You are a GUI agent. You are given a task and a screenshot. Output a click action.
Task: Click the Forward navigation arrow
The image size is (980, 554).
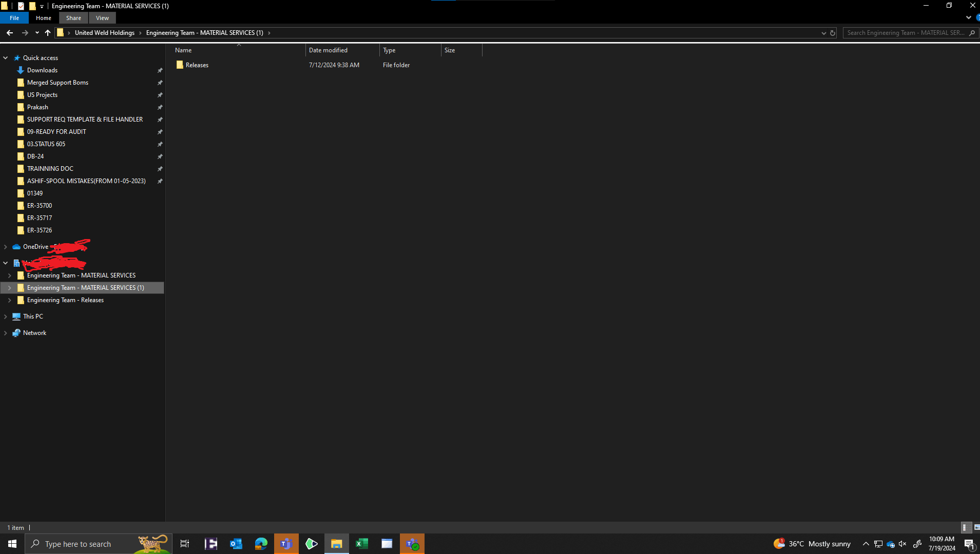[x=25, y=33]
